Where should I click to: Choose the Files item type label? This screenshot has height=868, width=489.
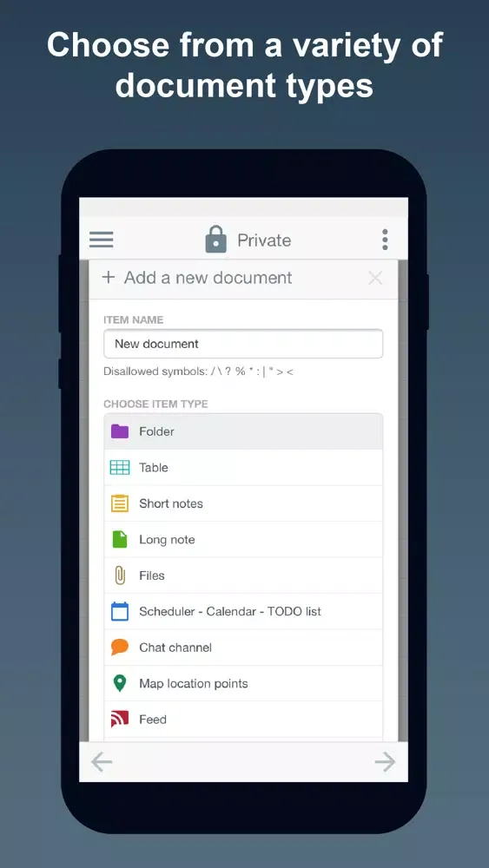[152, 575]
